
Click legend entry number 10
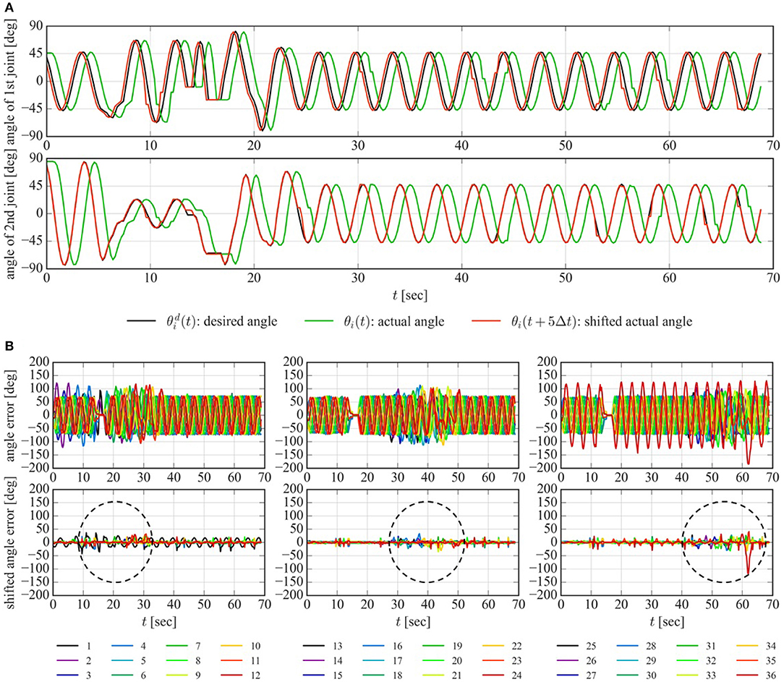[x=255, y=646]
